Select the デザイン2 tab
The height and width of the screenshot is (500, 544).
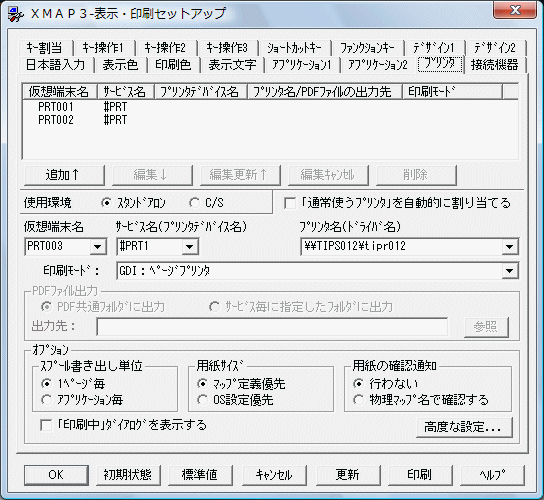(x=495, y=48)
